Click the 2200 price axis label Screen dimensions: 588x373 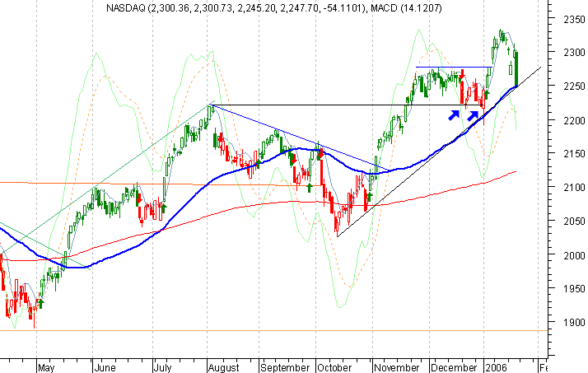coord(574,121)
